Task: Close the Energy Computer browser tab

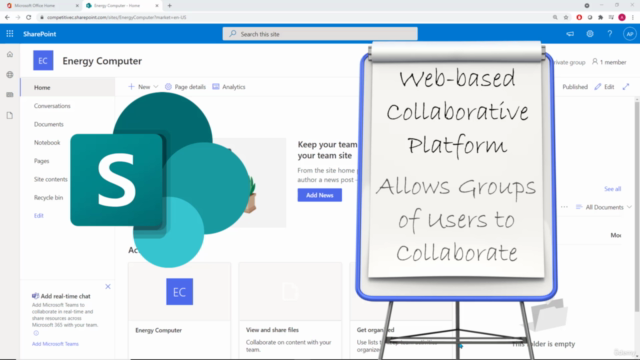Action: point(157,6)
